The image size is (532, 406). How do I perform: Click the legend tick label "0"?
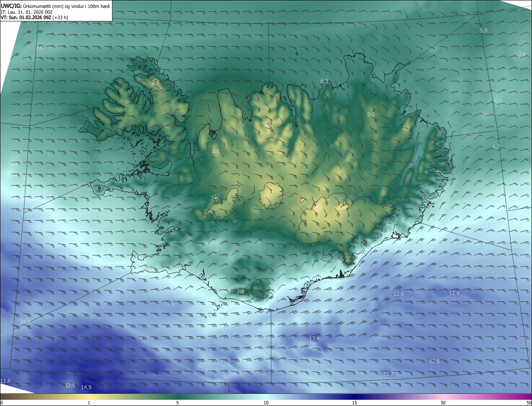click(x=2, y=403)
